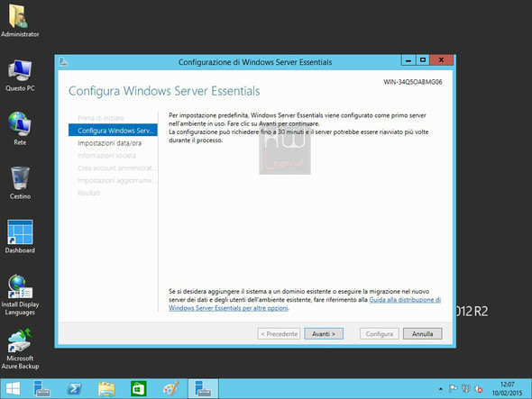The height and width of the screenshot is (399, 532).
Task: Open the Guida alla distribuzione link
Action: coord(405,300)
